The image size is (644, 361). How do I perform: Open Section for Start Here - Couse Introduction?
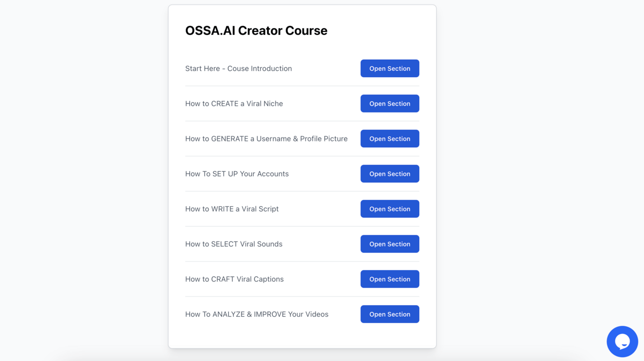pyautogui.click(x=390, y=69)
